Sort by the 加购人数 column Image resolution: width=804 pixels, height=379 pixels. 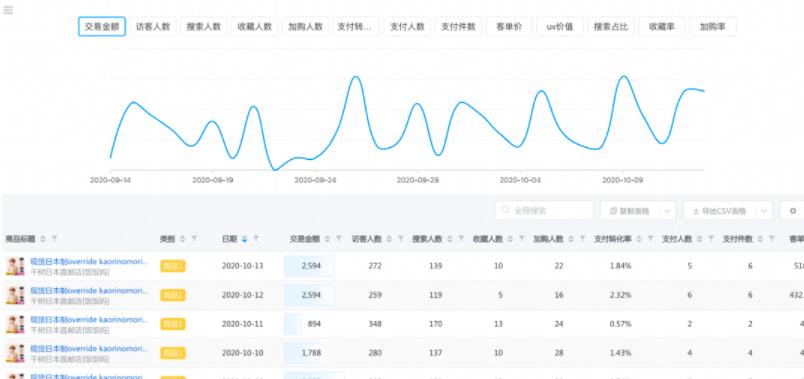[x=571, y=239]
